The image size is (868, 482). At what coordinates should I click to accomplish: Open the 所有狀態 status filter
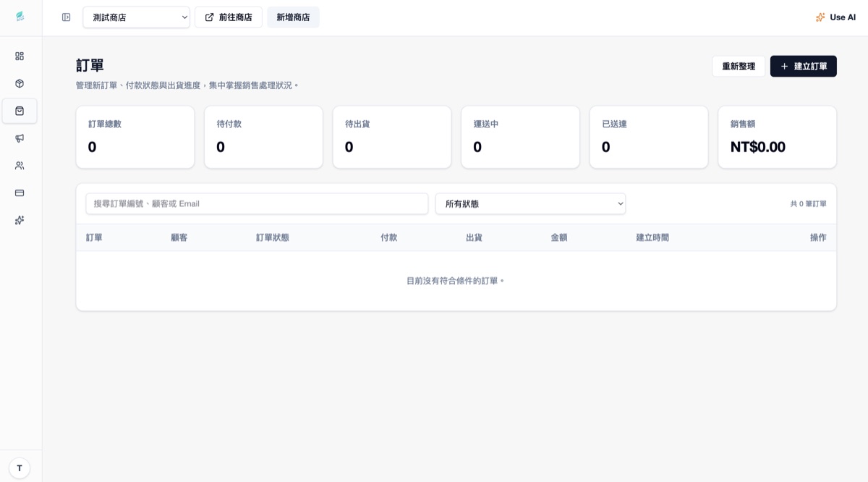(530, 204)
